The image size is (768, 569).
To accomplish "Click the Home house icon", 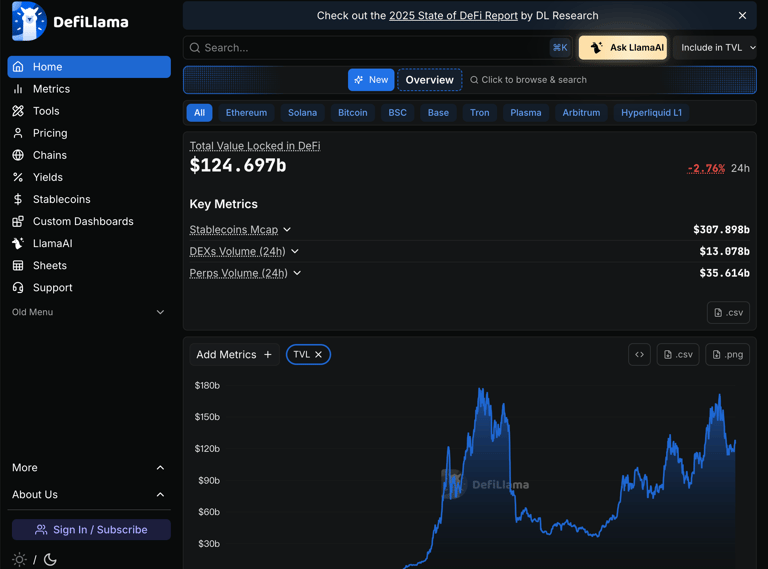I will click(18, 67).
